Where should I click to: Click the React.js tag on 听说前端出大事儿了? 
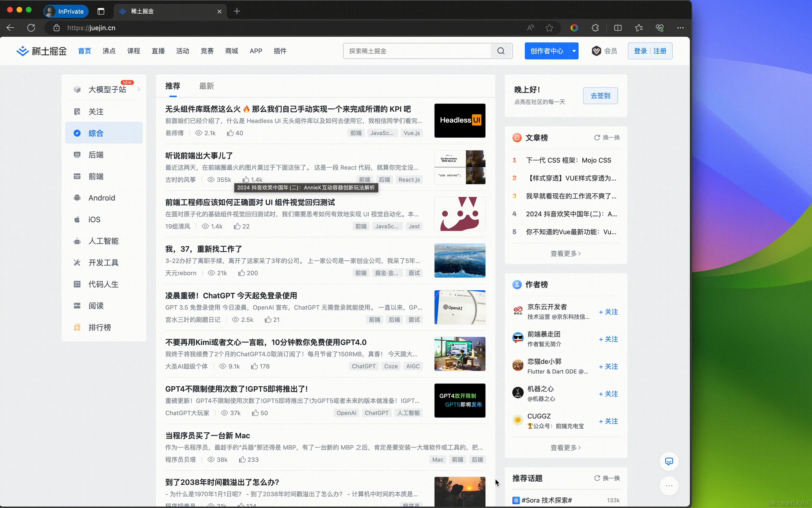coord(409,180)
